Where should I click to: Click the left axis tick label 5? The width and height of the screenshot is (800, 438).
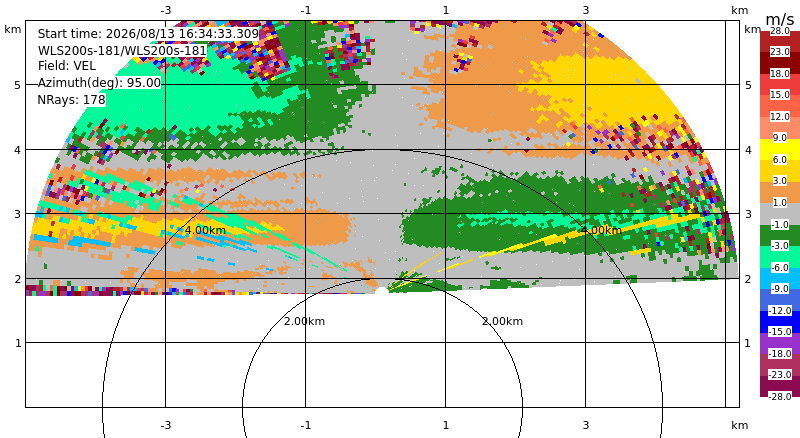pos(18,85)
